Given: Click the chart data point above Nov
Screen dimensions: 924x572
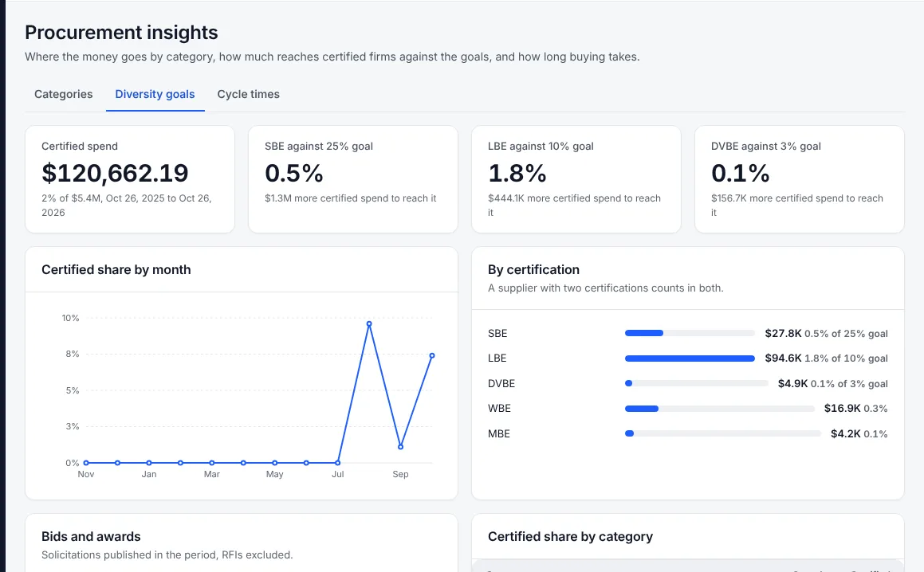Looking at the screenshot, I should (x=86, y=463).
